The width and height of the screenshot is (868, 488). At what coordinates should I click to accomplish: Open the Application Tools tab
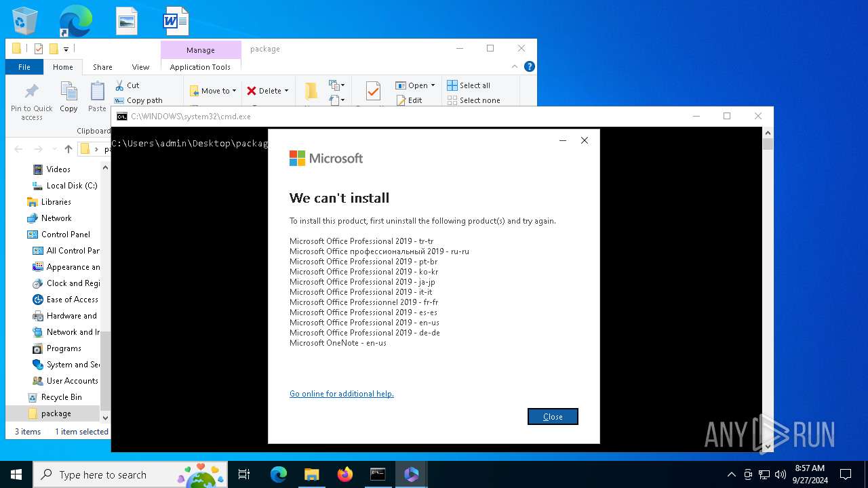click(200, 67)
